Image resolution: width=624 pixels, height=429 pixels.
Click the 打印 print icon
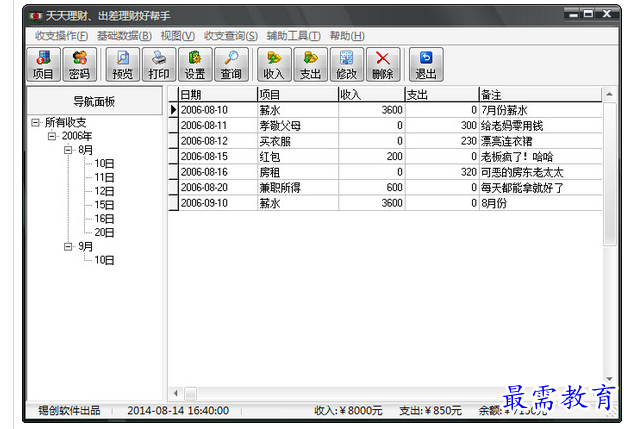[x=159, y=64]
